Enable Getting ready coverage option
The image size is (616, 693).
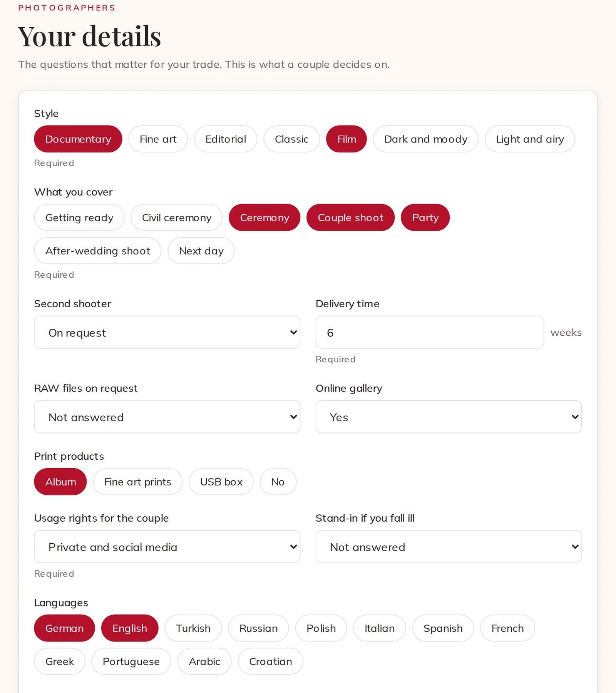[79, 218]
